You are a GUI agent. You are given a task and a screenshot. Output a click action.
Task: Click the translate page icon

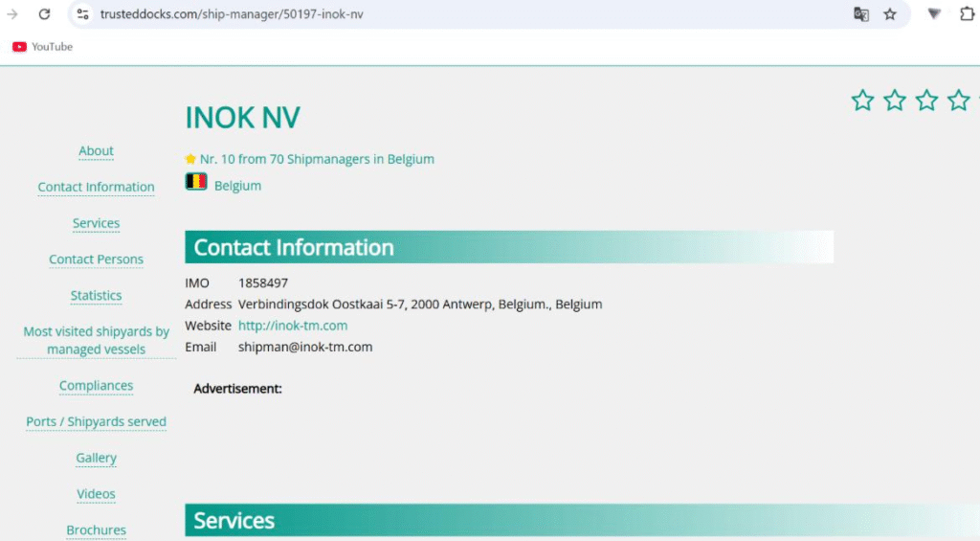(861, 14)
